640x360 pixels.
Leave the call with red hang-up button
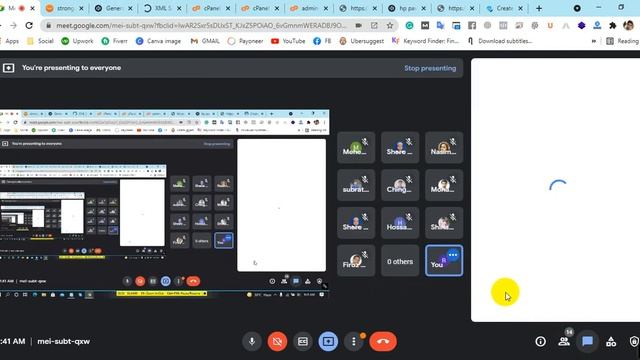point(383,341)
